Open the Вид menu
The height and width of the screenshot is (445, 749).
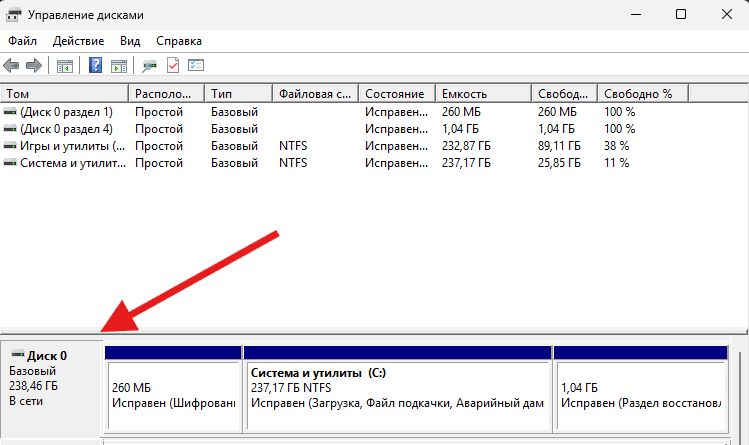point(130,41)
